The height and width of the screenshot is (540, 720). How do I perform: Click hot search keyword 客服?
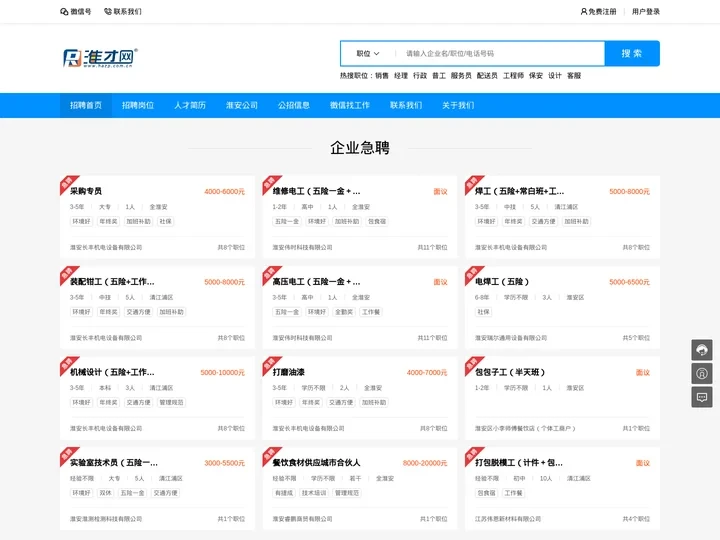574,76
